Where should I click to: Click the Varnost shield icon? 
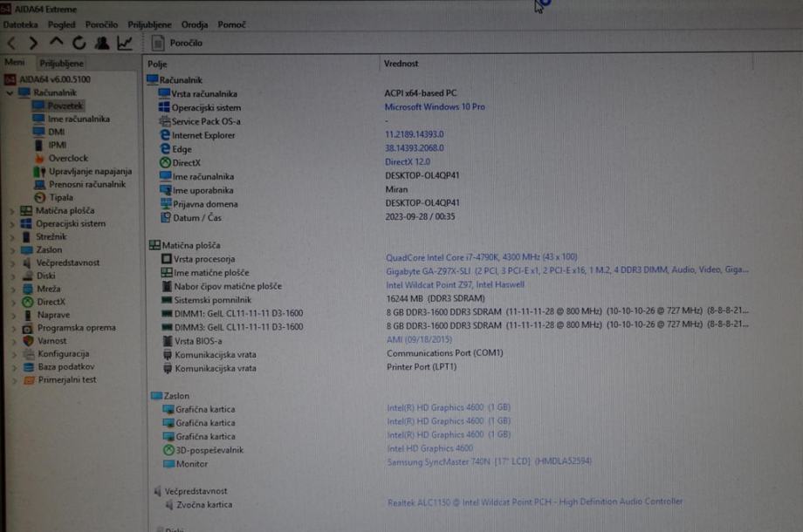28,341
